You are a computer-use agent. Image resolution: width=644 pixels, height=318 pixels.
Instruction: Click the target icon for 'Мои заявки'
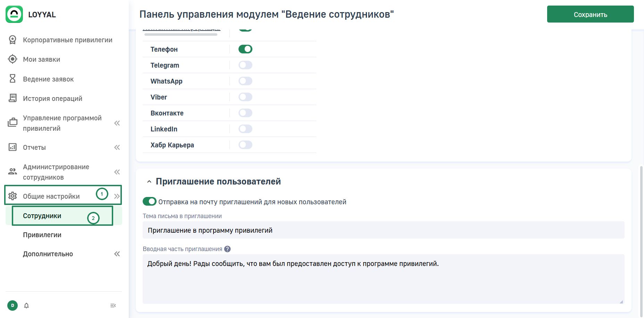point(12,59)
